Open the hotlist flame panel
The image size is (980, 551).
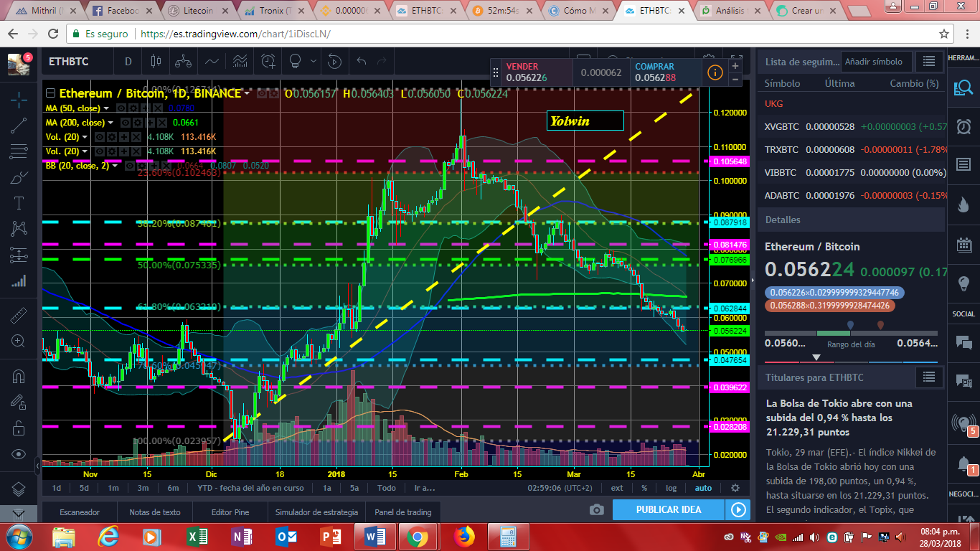tap(962, 204)
